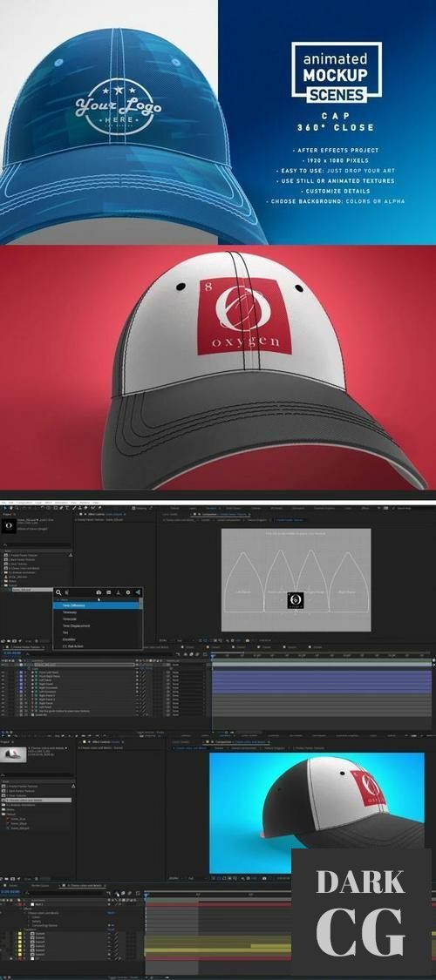
Task: Click playhead on upper timeline ruler
Action: point(211,656)
